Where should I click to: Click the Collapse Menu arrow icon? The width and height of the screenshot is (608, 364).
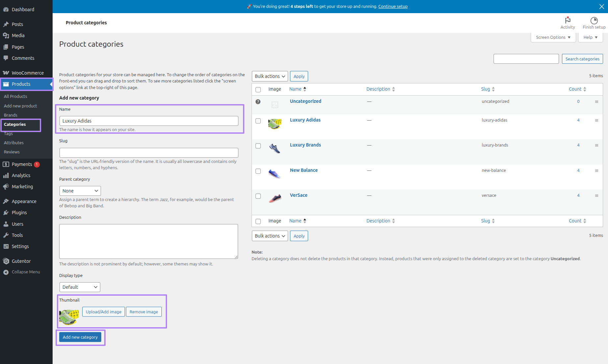coord(6,272)
